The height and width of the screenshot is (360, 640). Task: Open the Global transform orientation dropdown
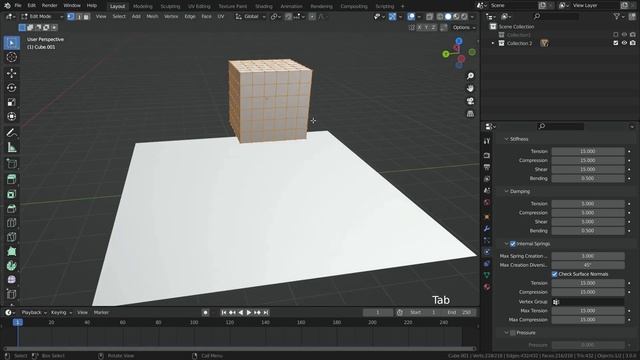pos(250,17)
